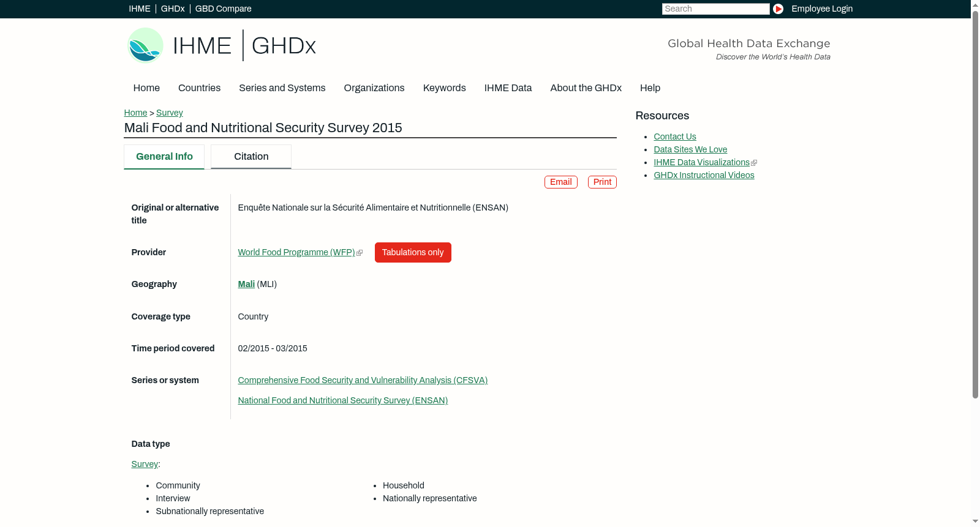Click the Print button
This screenshot has height=527, width=980.
click(602, 182)
